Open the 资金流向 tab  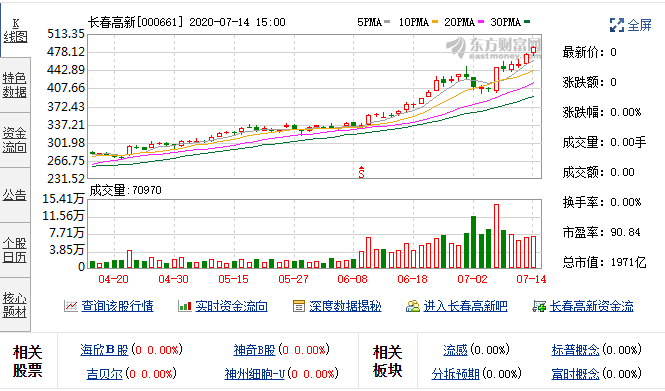15,140
